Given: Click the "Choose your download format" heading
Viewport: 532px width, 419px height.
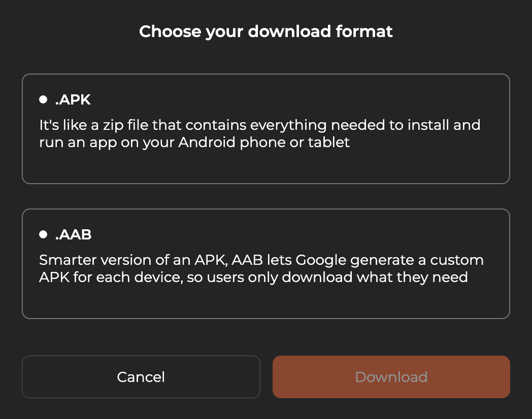Looking at the screenshot, I should (265, 31).
